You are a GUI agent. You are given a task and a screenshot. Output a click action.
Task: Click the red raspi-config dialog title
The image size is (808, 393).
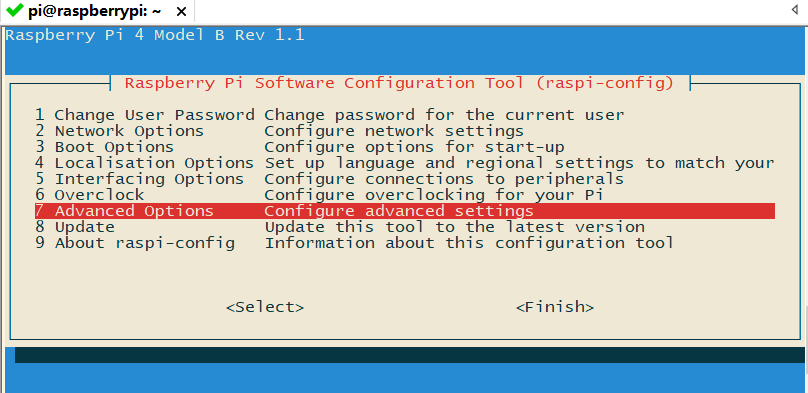(399, 83)
